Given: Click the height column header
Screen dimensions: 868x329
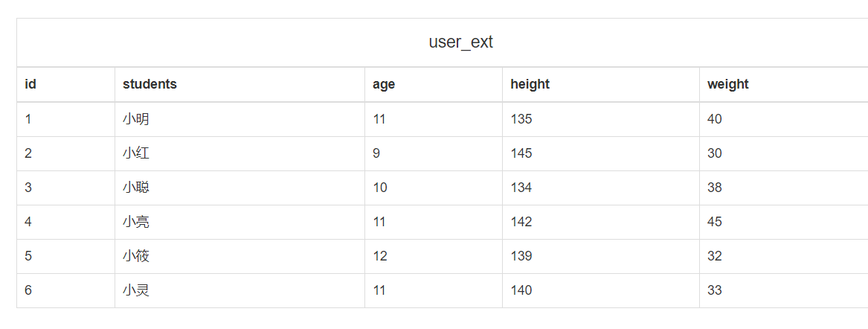Looking at the screenshot, I should click(x=530, y=84).
